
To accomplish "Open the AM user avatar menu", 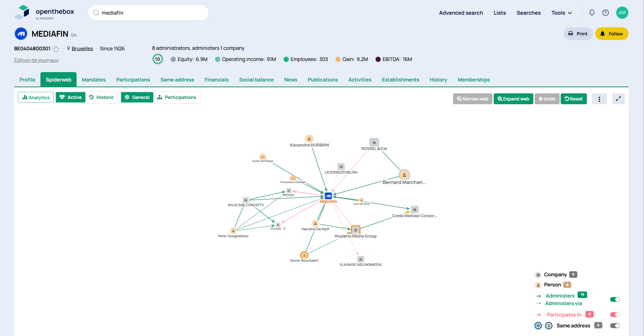I will [622, 13].
